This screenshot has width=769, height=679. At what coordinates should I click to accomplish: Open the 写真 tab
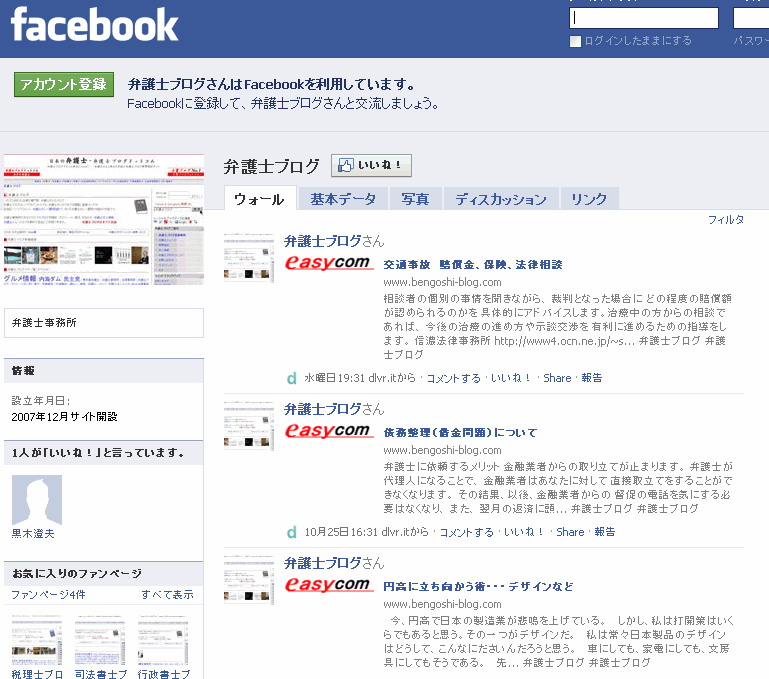[x=415, y=199]
